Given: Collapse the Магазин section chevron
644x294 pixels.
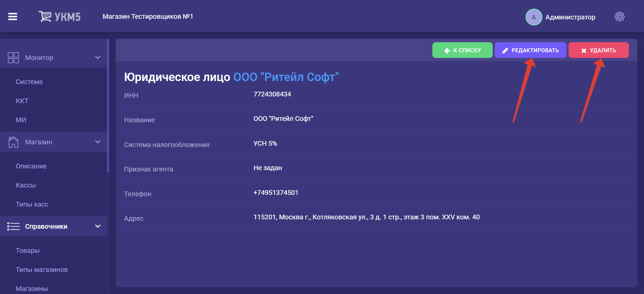Looking at the screenshot, I should click(x=98, y=142).
